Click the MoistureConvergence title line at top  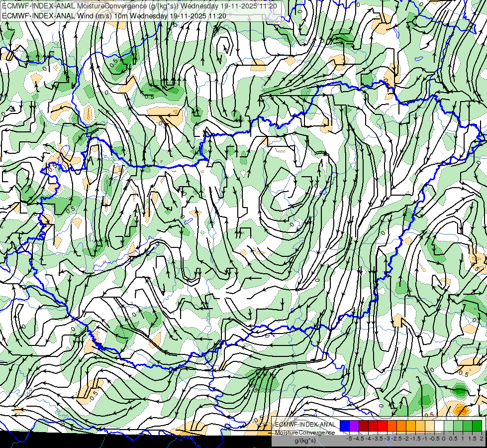point(139,6)
